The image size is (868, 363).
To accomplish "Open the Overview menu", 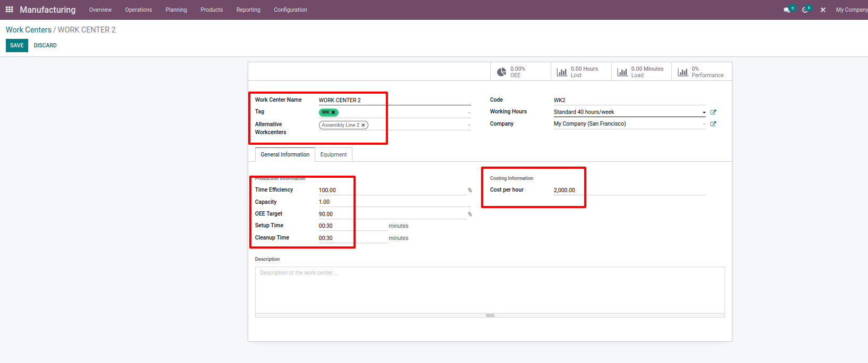I will [x=100, y=10].
